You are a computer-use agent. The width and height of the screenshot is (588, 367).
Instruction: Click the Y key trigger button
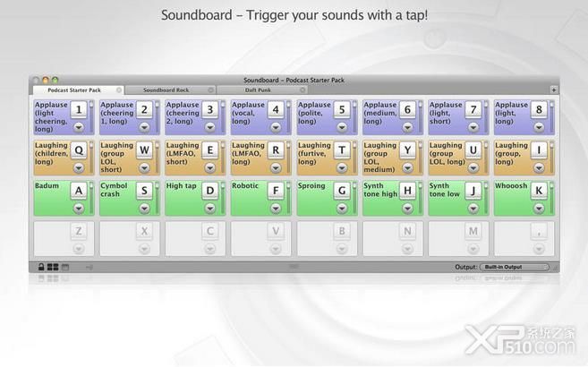coord(407,150)
